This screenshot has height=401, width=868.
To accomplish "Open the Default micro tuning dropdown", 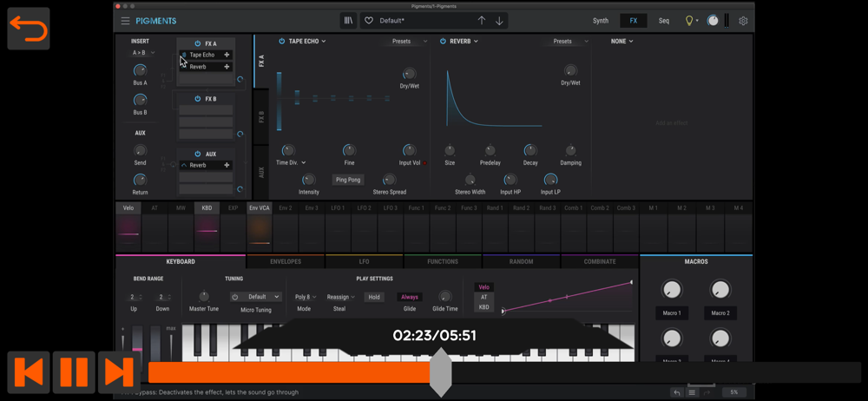I will pyautogui.click(x=260, y=297).
